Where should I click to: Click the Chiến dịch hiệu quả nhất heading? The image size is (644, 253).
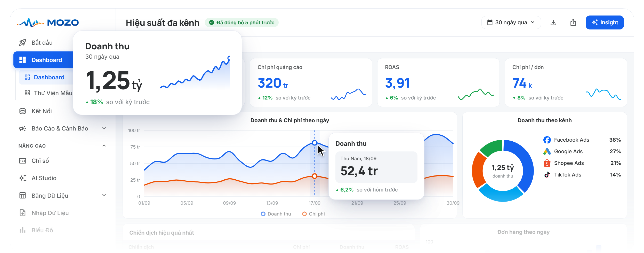coord(162,233)
